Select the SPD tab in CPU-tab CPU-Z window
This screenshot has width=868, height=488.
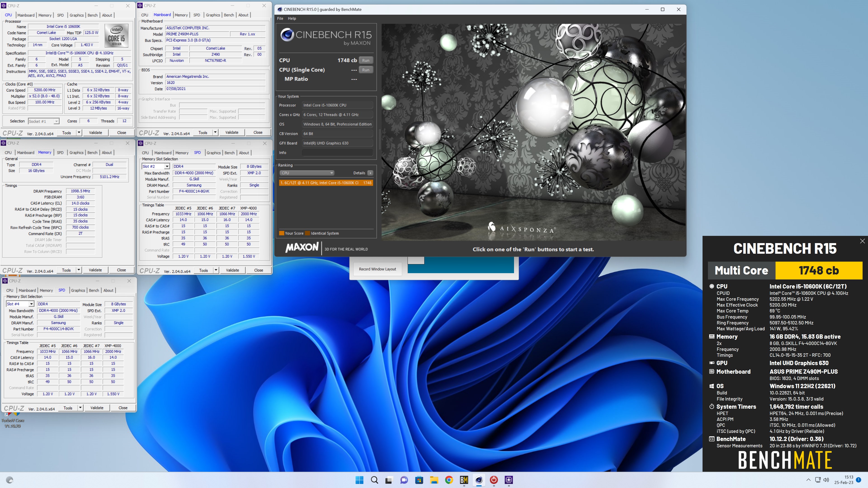(x=60, y=15)
